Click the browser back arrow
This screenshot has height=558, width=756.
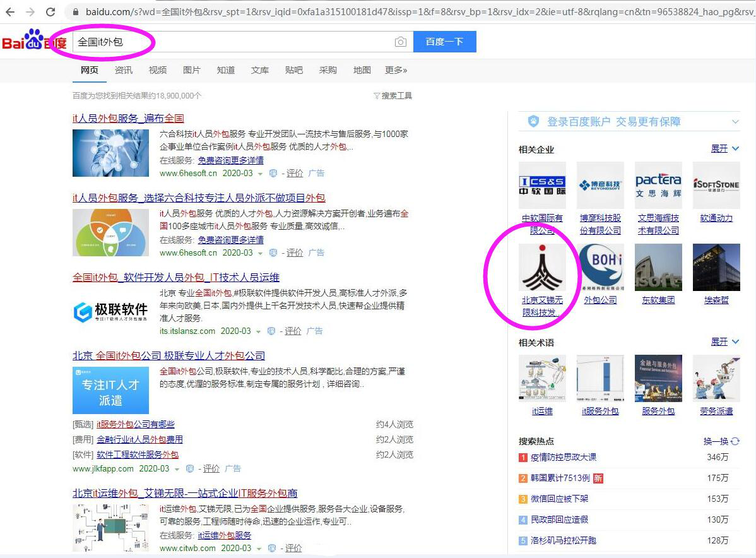click(11, 12)
